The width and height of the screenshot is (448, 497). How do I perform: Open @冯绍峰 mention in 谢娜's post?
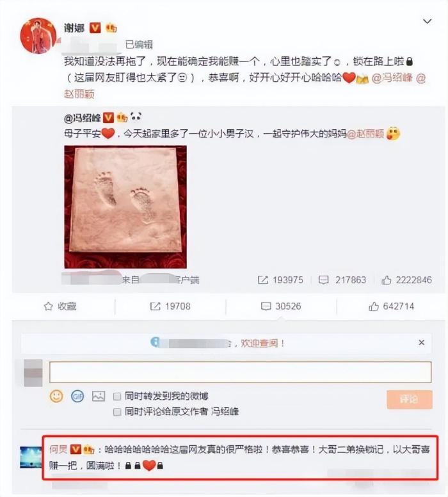point(392,78)
